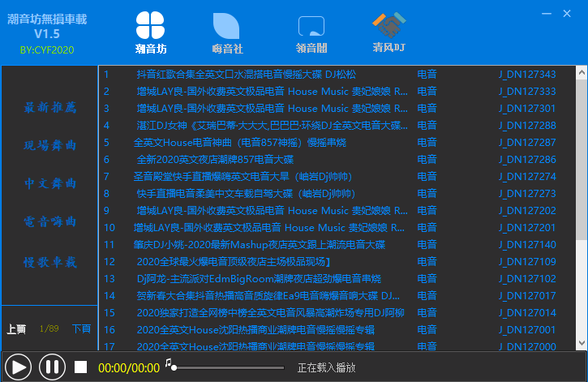588x382 pixels.
Task: Click the time display 00:00/00:00
Action: (129, 368)
